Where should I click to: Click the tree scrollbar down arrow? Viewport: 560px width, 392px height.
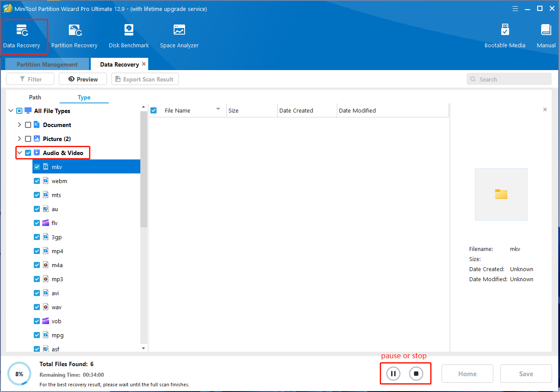(x=143, y=348)
